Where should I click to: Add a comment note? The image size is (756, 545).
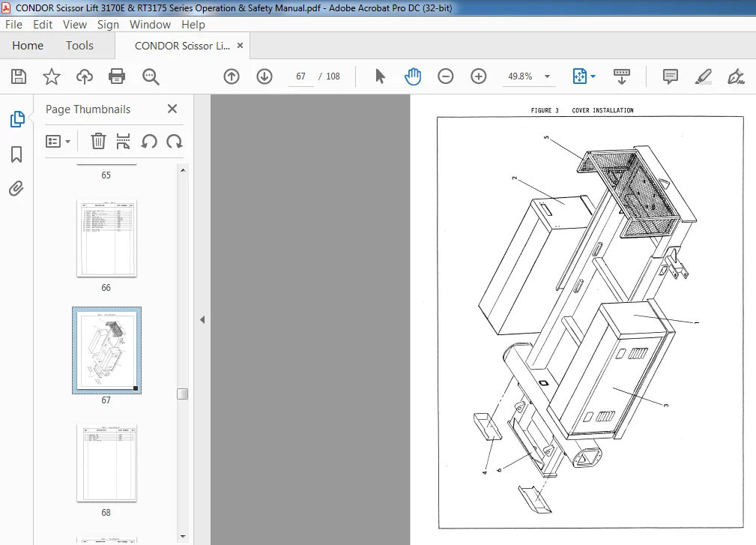click(670, 76)
